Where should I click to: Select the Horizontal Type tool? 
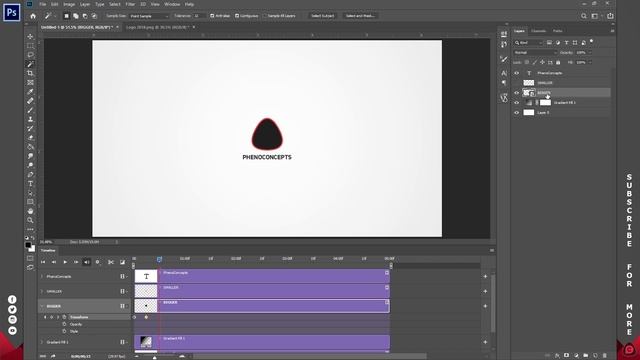click(x=30, y=184)
